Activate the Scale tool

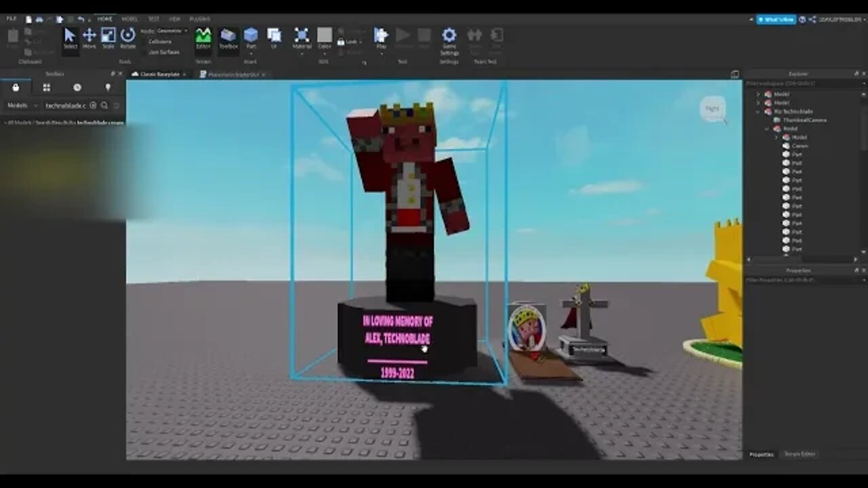[x=108, y=38]
